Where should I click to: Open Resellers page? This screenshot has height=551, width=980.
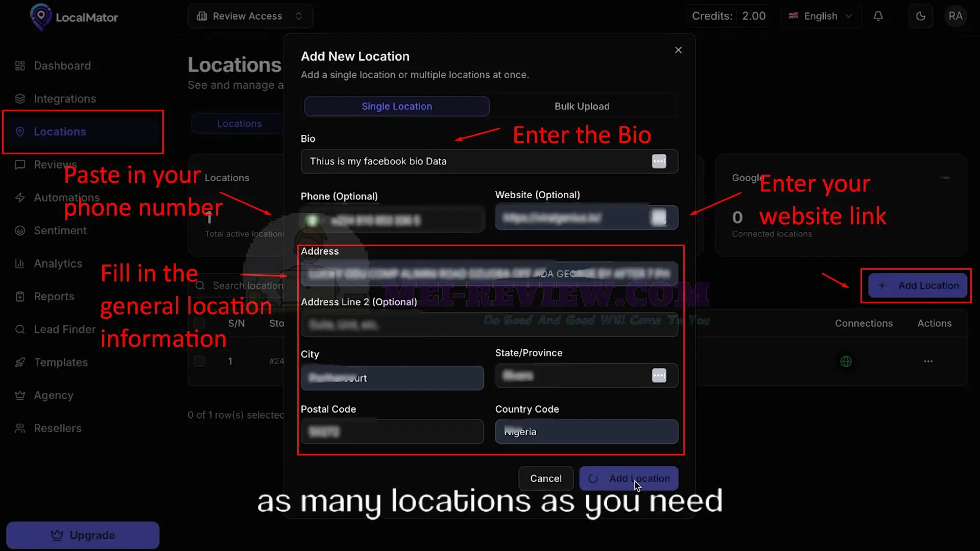pyautogui.click(x=58, y=428)
